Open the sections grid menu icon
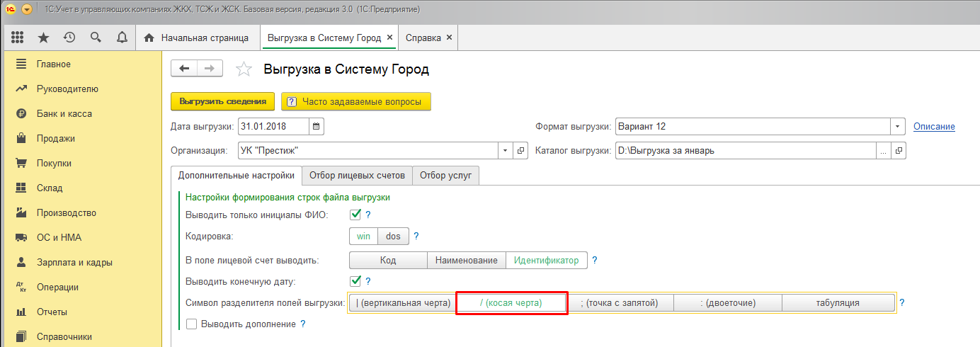 (18, 38)
